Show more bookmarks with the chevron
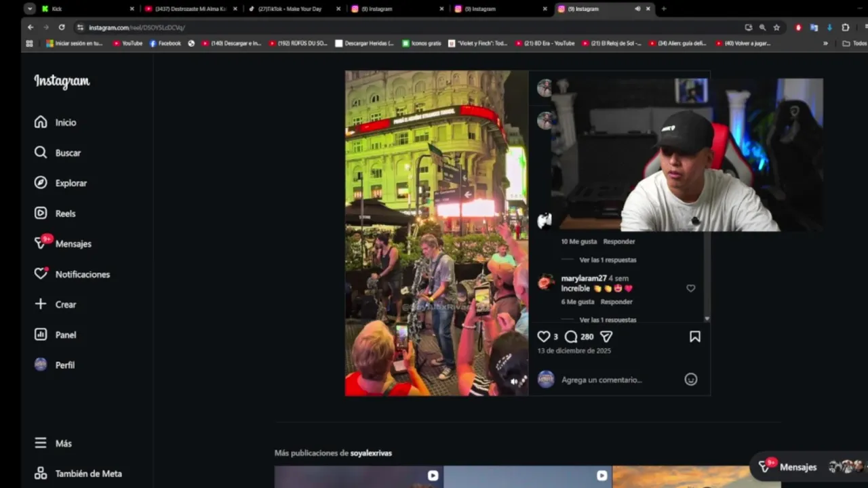The height and width of the screenshot is (488, 868). (x=825, y=43)
